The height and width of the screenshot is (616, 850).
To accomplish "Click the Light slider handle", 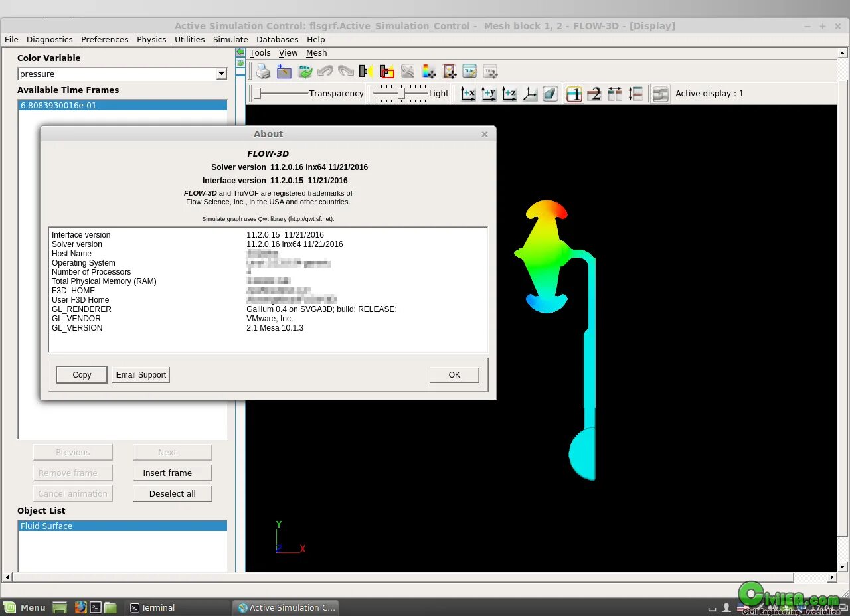I will [402, 94].
